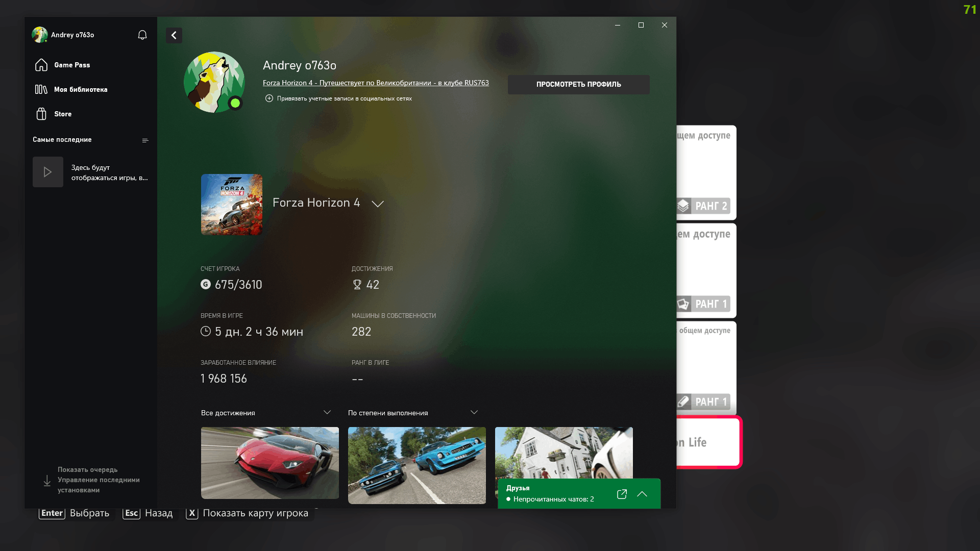Select Game Pass in the sidebar
The height and width of the screenshot is (551, 980).
[x=72, y=65]
